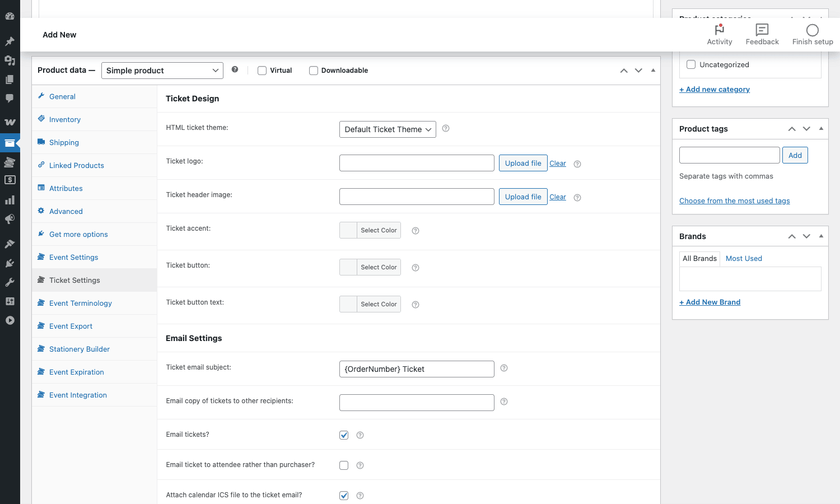Click Add new category link
This screenshot has height=504, width=840.
[715, 89]
